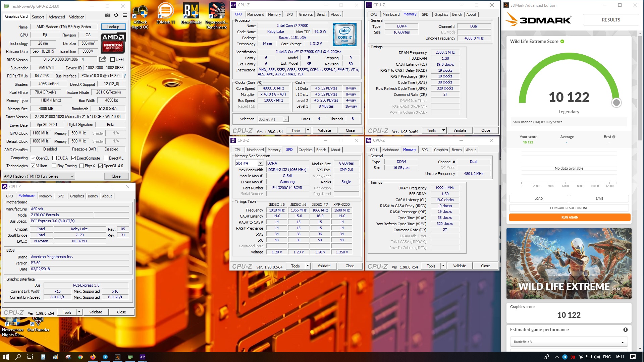Toggle the DirectML checkbox
Screen dimensions: 644x362
(106, 158)
